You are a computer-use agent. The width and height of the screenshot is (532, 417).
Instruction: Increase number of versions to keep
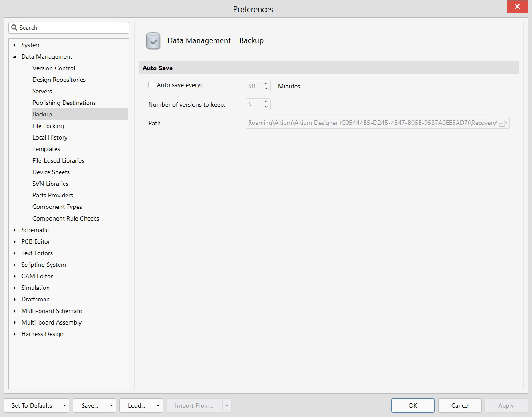pos(266,101)
